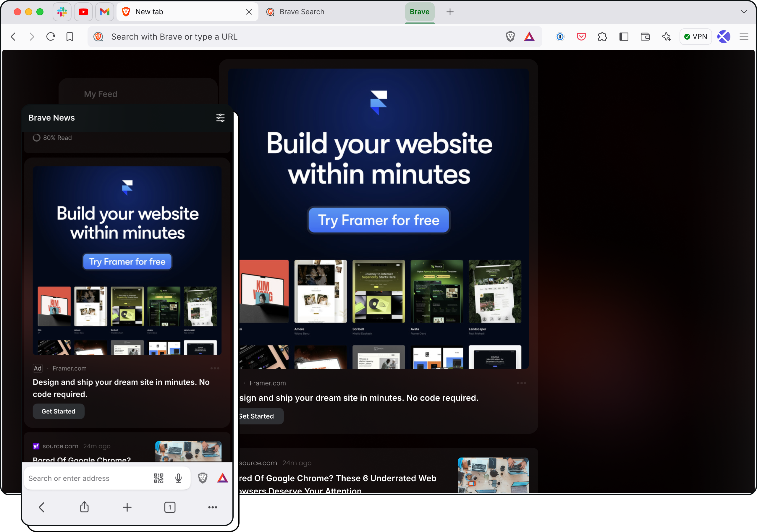The image size is (757, 532).
Task: Open Brave News customize settings icon
Action: coord(220,118)
